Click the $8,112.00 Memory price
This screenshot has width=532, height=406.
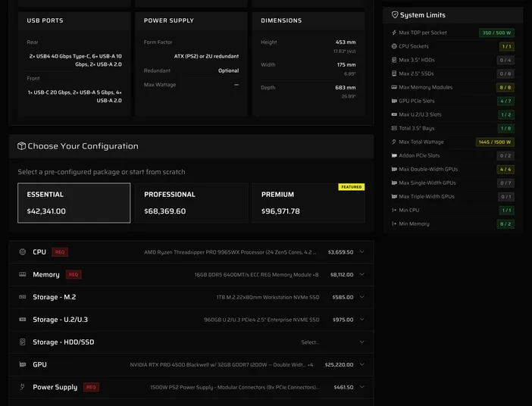(342, 274)
